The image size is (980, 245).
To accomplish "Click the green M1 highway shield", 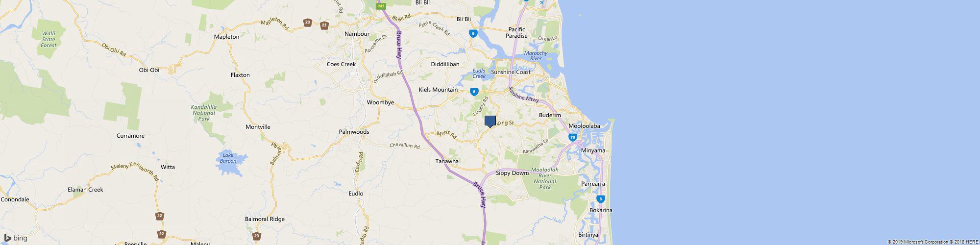I will coord(381,6).
